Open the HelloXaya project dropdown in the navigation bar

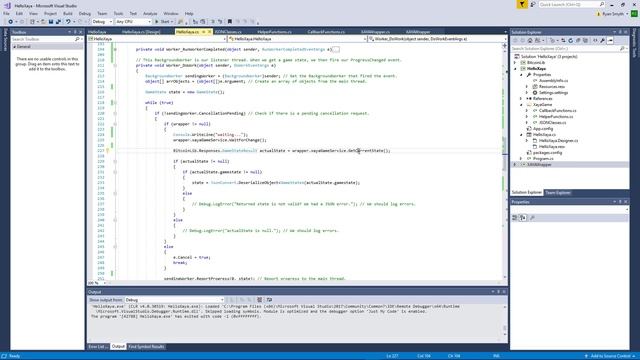(157, 39)
